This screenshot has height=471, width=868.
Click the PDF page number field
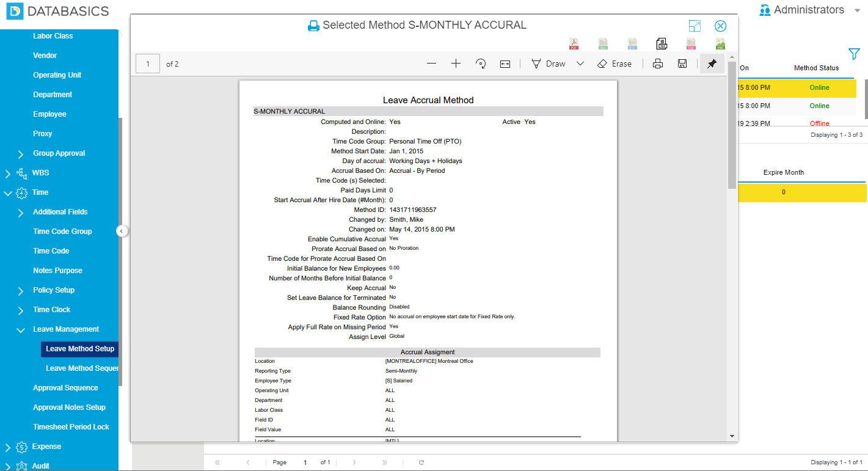click(148, 64)
